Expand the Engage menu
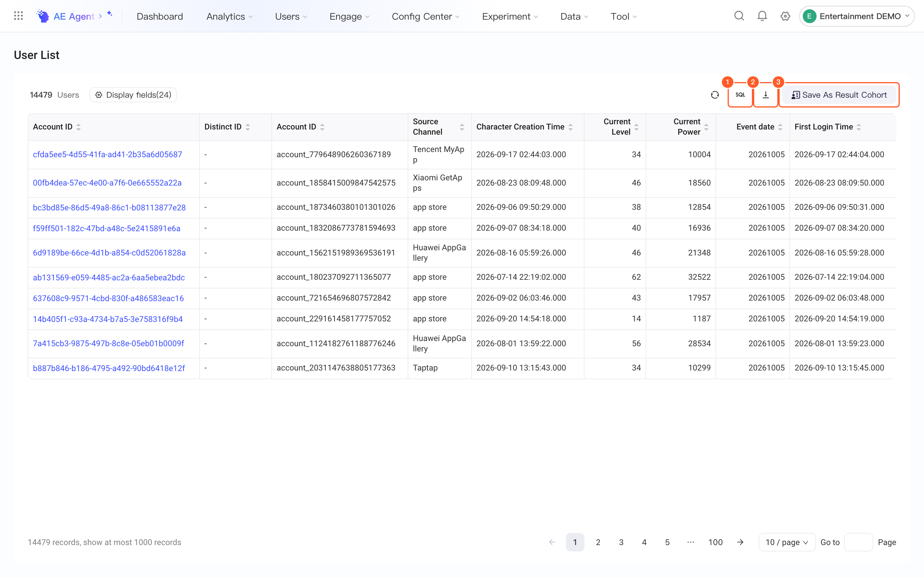This screenshot has height=578, width=924. (x=349, y=16)
